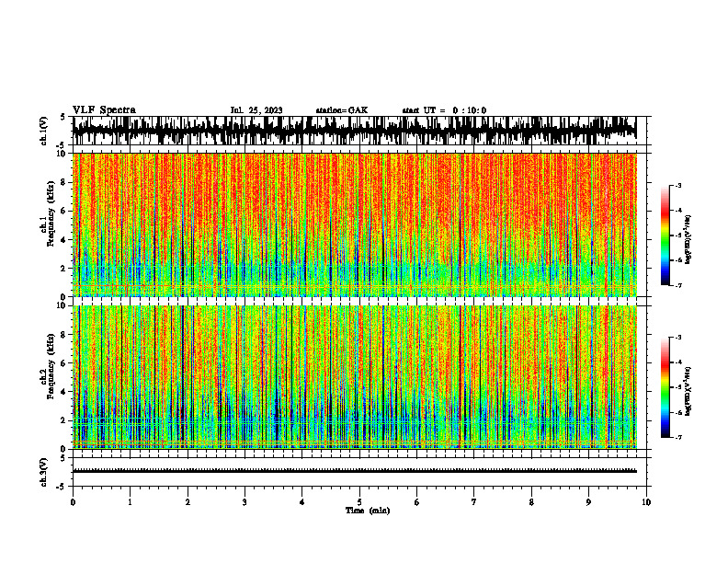Click the "7" tick on the time axis
The height and width of the screenshot is (563, 728).
[x=474, y=502]
